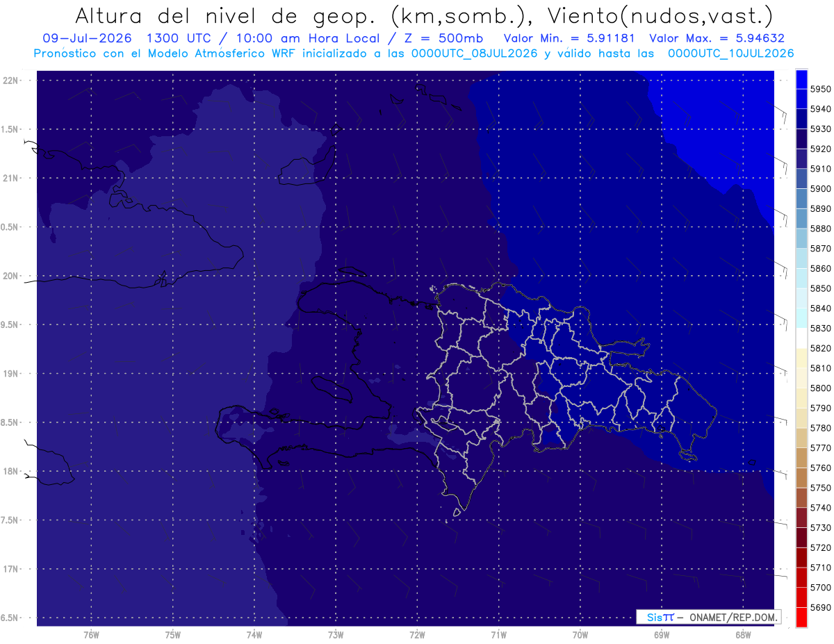Click the '5940' legend value

821,109
